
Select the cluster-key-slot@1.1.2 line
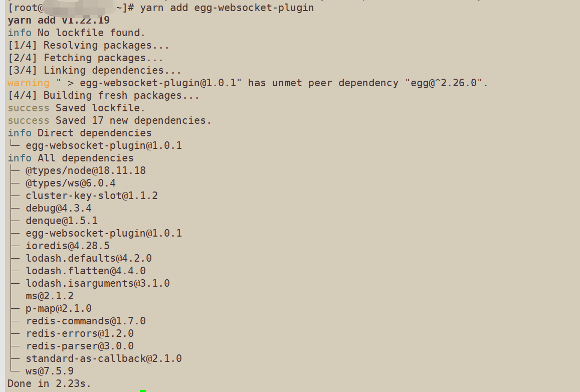click(91, 195)
